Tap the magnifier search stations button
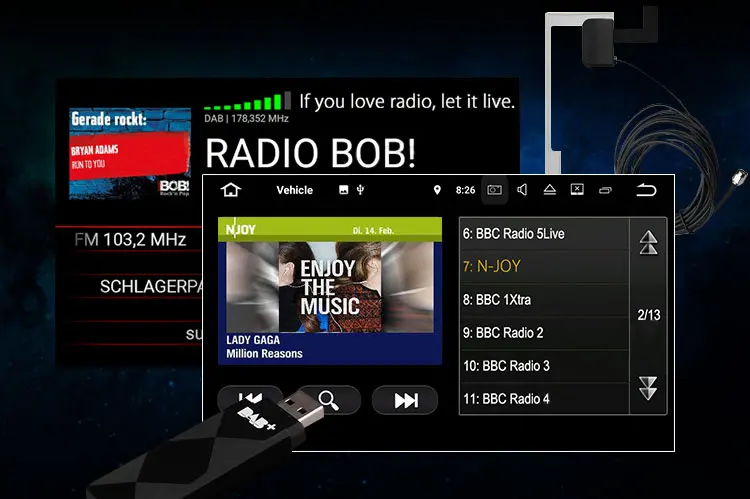The width and height of the screenshot is (750, 499). (329, 400)
